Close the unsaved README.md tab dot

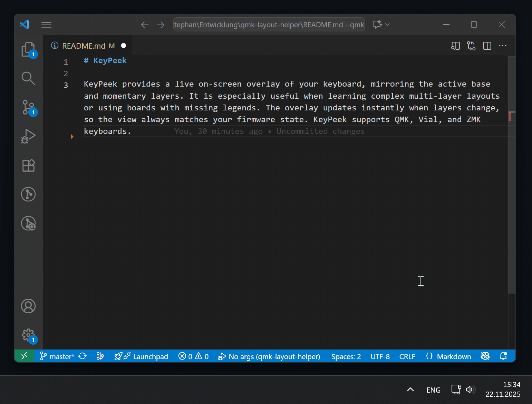click(x=124, y=46)
